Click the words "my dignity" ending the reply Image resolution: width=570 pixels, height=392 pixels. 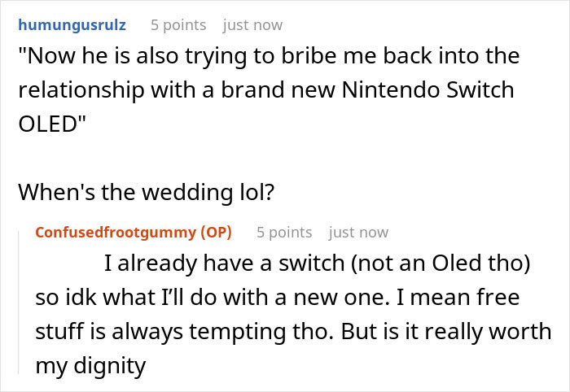pos(90,365)
